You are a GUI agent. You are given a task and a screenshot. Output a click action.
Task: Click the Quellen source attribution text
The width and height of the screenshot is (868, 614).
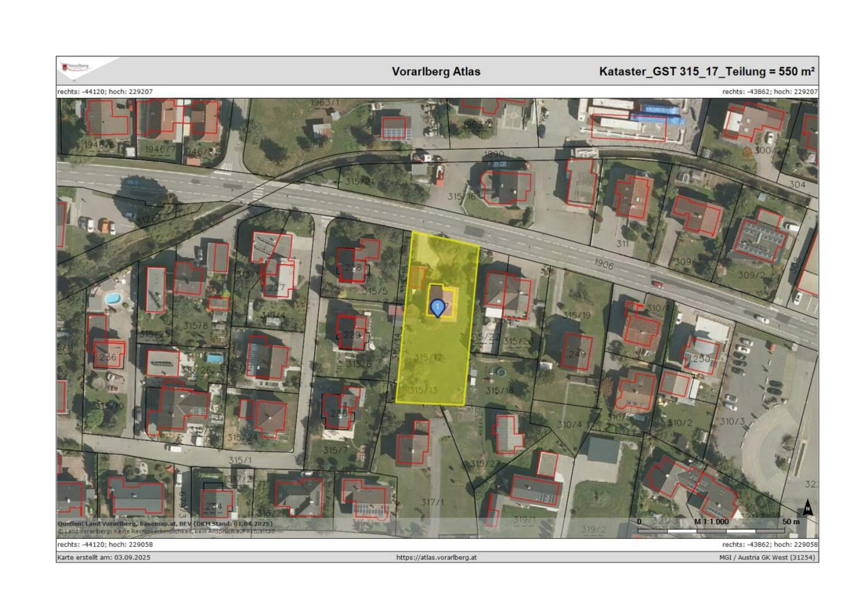pos(165,523)
